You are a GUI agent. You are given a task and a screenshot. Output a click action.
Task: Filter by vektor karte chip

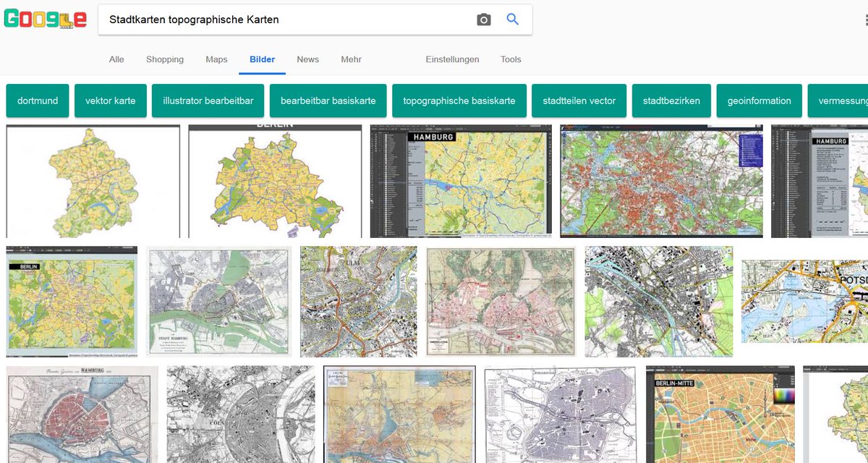(111, 101)
